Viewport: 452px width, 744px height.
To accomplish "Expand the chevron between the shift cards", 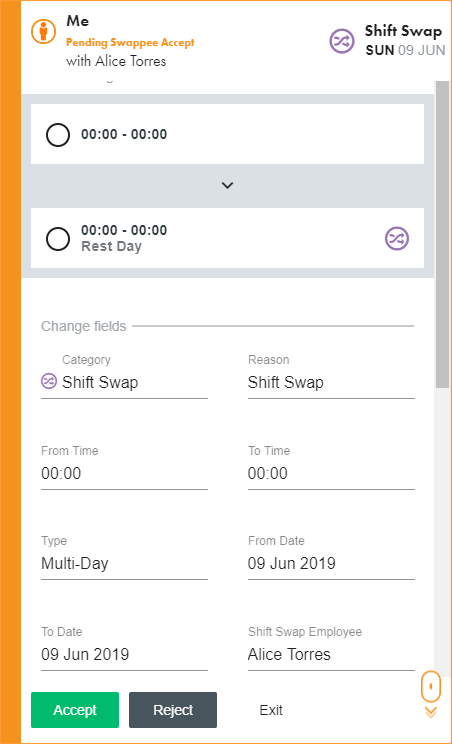I will (228, 186).
